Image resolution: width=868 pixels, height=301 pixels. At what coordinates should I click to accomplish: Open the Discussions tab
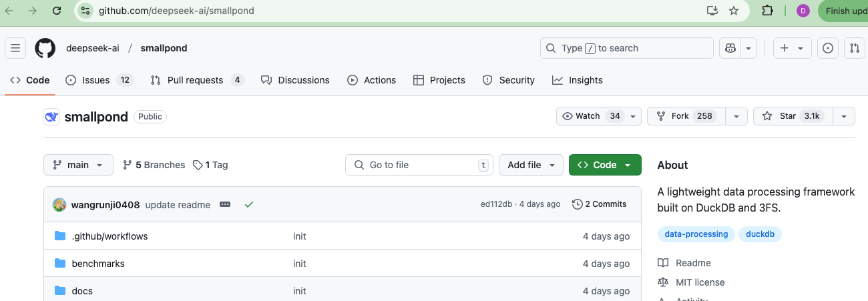point(295,80)
